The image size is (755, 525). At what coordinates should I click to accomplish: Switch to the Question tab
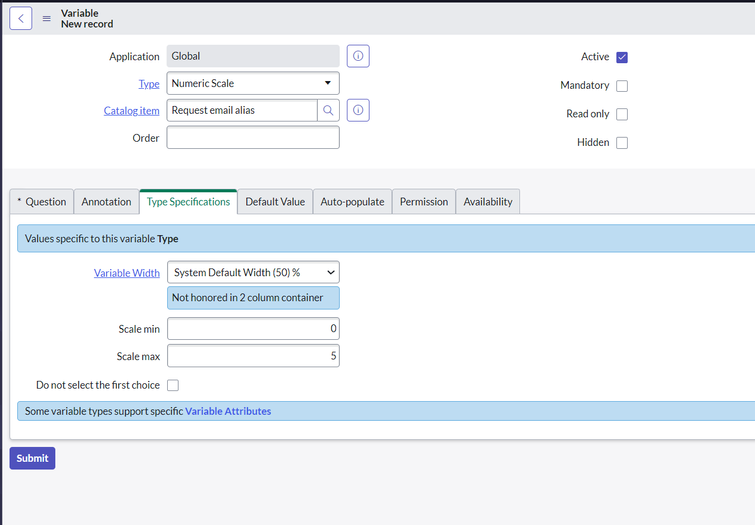(42, 202)
